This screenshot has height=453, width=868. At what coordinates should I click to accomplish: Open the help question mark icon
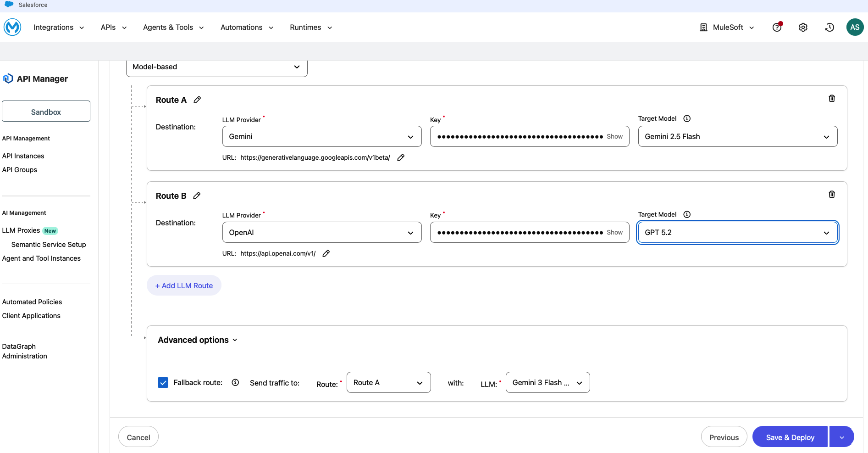click(777, 28)
